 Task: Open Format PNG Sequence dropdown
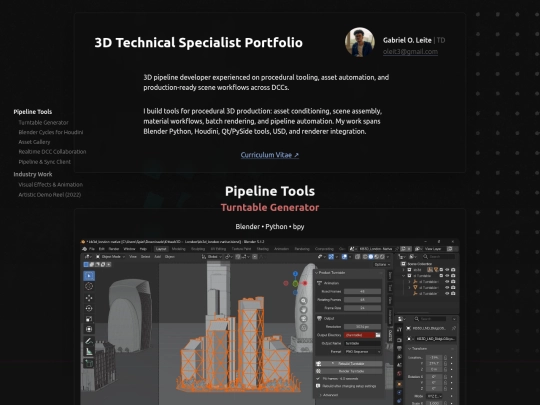[x=362, y=352]
